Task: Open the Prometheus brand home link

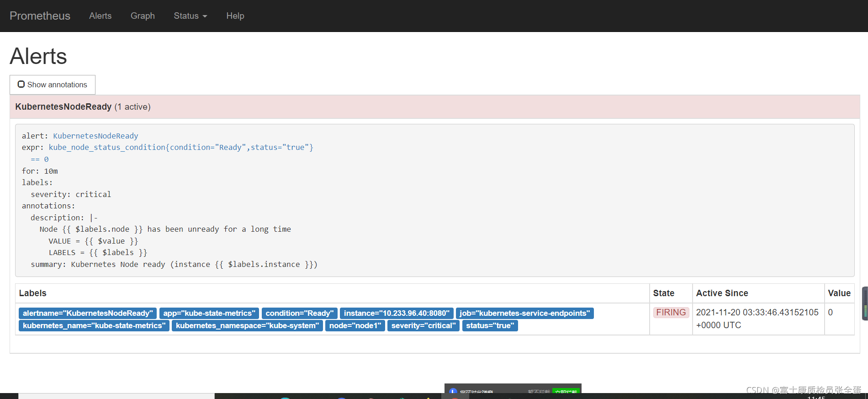Action: [40, 16]
